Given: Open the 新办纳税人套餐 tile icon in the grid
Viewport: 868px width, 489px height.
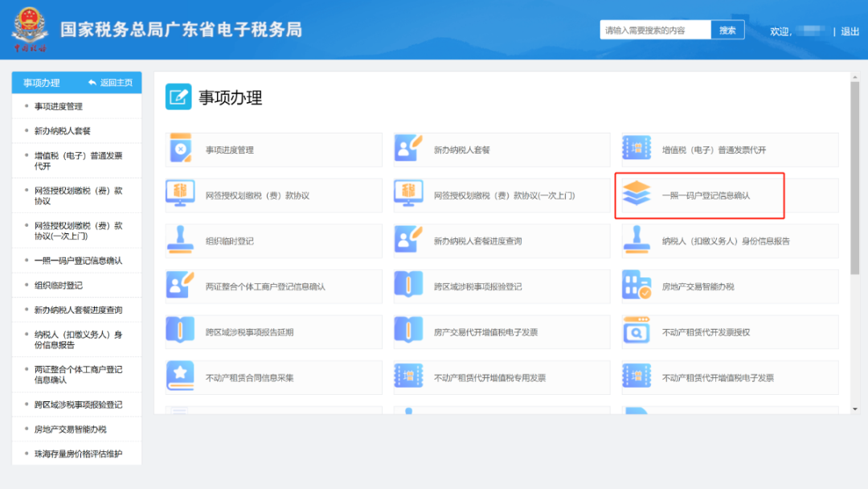Looking at the screenshot, I should click(408, 149).
